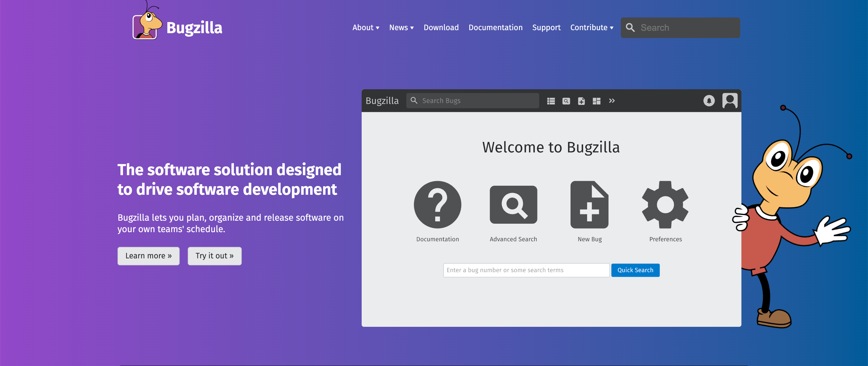Click the waving bug mascot illustration
This screenshot has height=366, width=868.
coord(792,216)
